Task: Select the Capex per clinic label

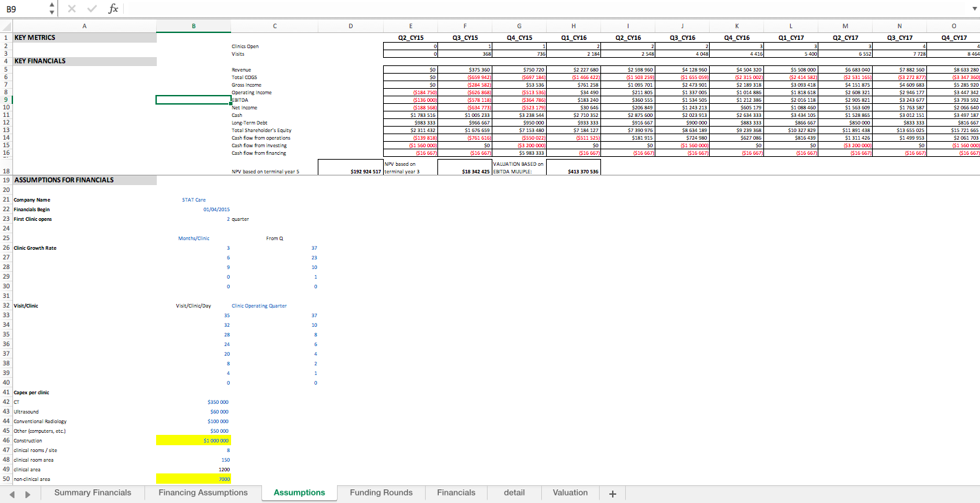Action: coord(31,392)
